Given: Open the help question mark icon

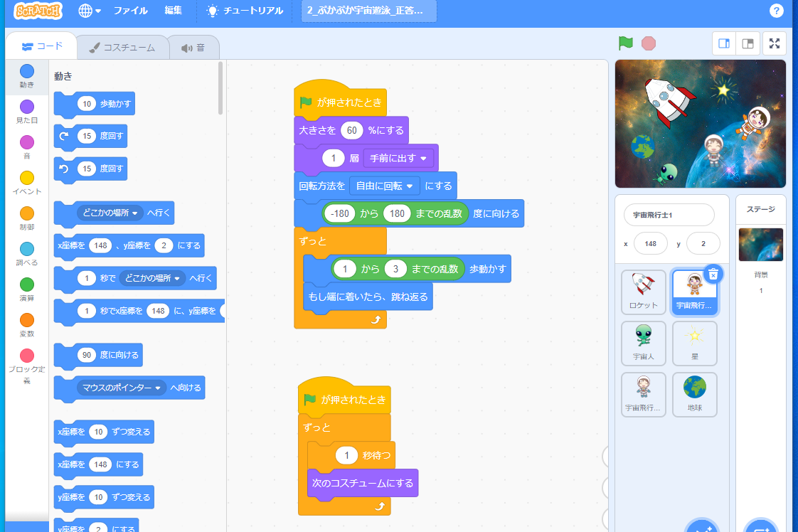Looking at the screenshot, I should [x=776, y=11].
